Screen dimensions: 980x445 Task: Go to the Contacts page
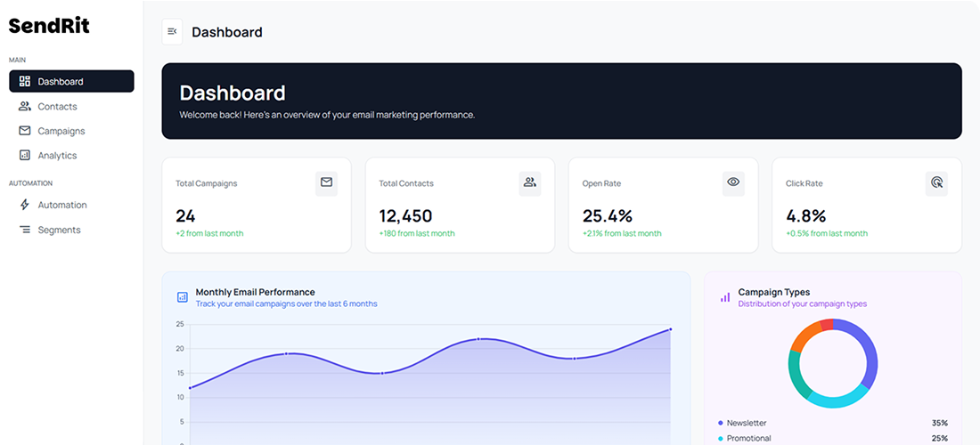71,106
